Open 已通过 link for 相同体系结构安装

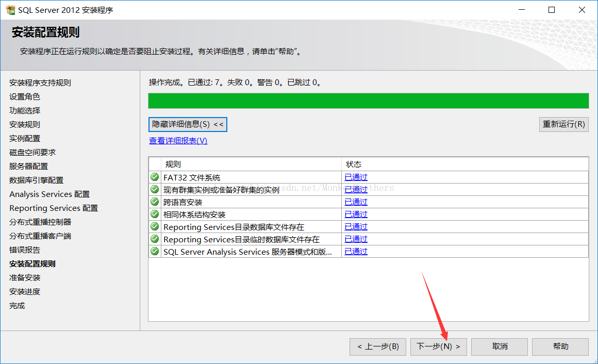(x=356, y=214)
